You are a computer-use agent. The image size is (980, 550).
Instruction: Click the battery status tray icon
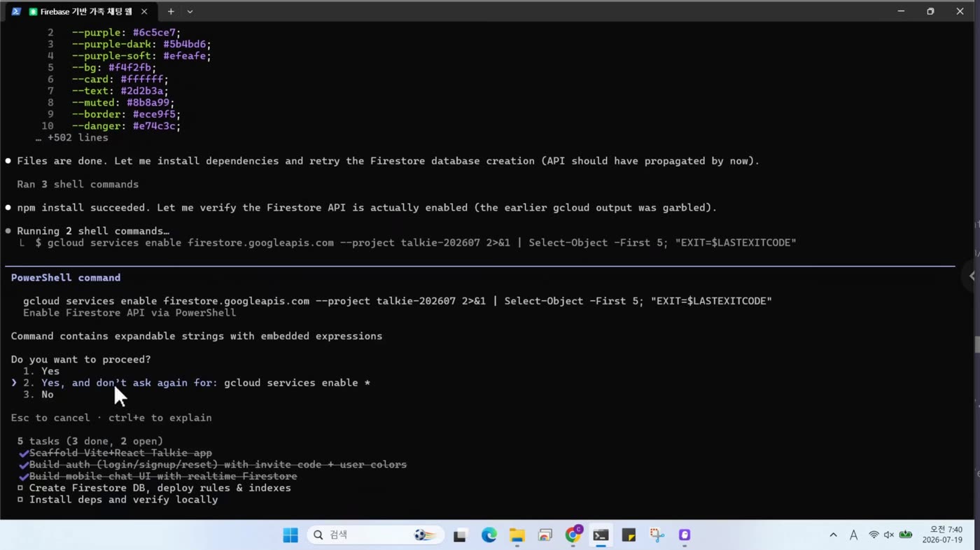click(x=906, y=535)
